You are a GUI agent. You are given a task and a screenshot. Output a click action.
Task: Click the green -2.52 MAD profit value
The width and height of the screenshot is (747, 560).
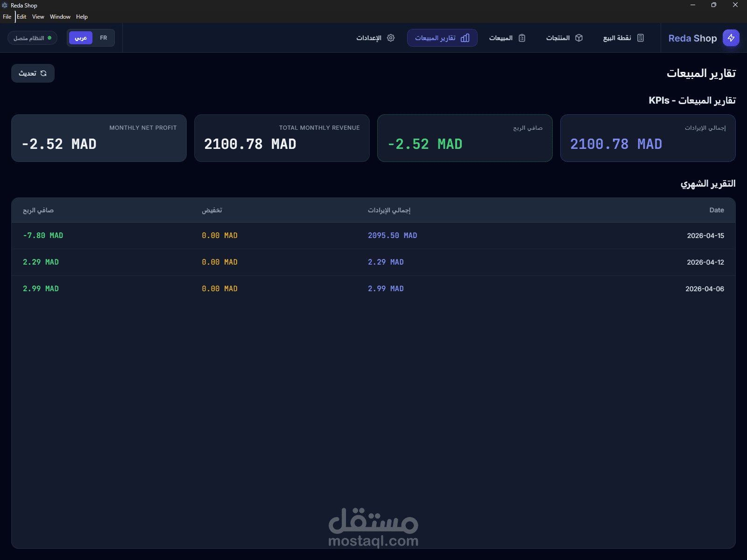click(425, 144)
